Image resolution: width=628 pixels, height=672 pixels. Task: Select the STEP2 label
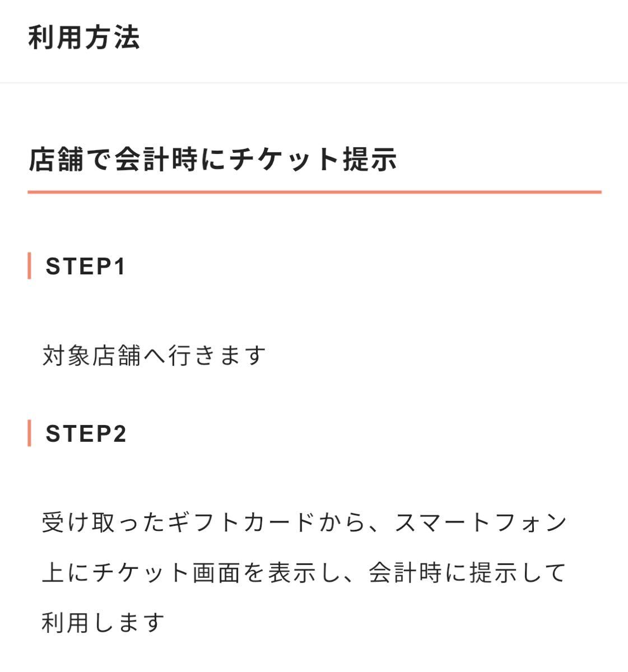pyautogui.click(x=86, y=434)
